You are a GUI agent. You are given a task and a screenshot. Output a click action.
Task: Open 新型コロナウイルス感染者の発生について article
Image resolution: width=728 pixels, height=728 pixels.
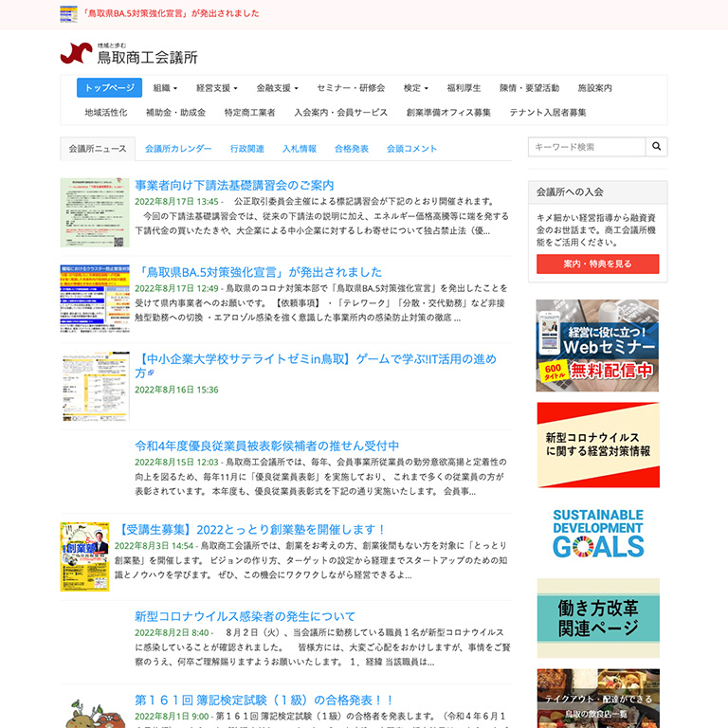pos(246,616)
